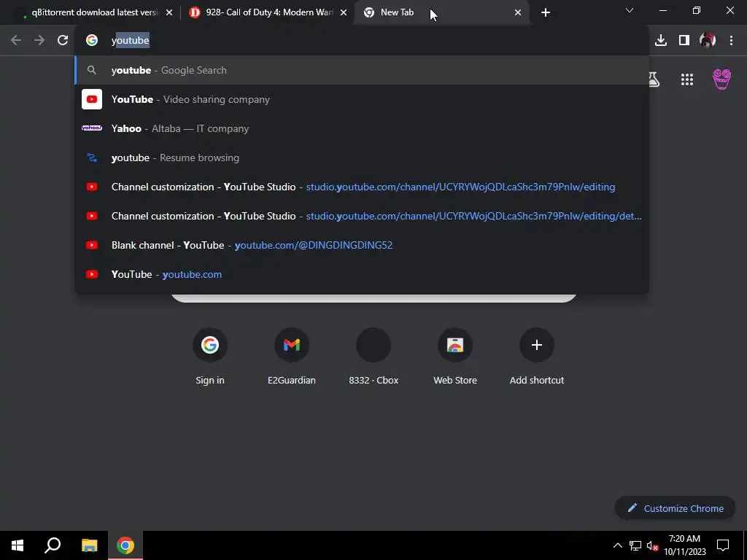
Task: Click the Chrome taskbar icon
Action: pos(125,545)
